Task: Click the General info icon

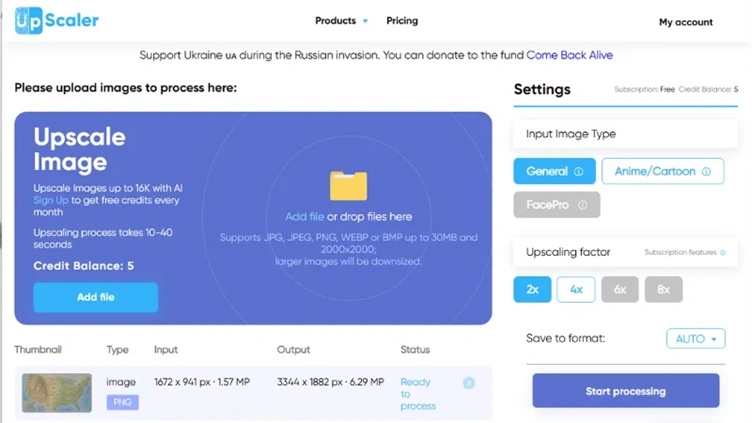Action: pos(579,172)
